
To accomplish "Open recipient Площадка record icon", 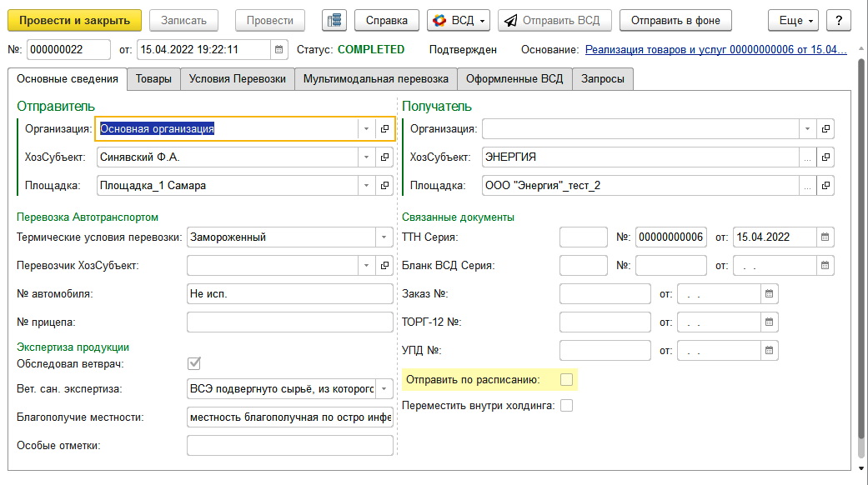I will tap(825, 185).
